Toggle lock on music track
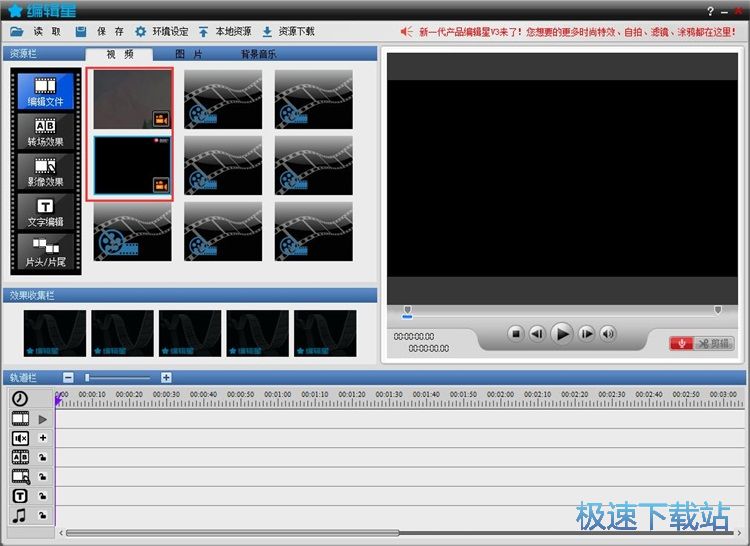750x546 pixels. click(43, 515)
